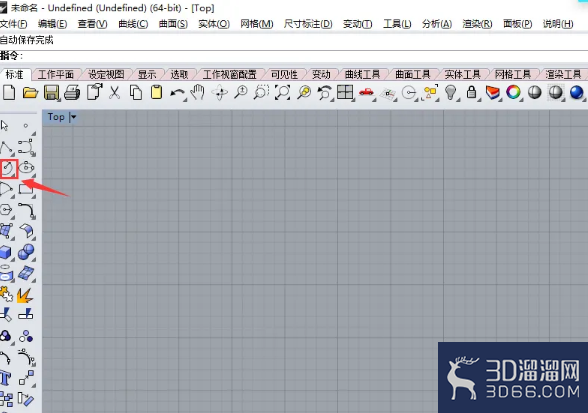Open the 查看(V) menu
588x413 pixels.
[92, 24]
